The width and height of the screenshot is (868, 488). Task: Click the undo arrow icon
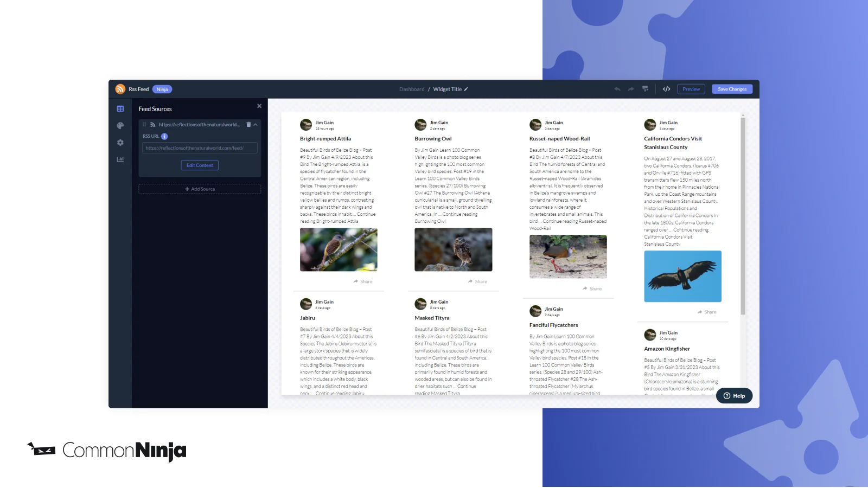click(617, 89)
